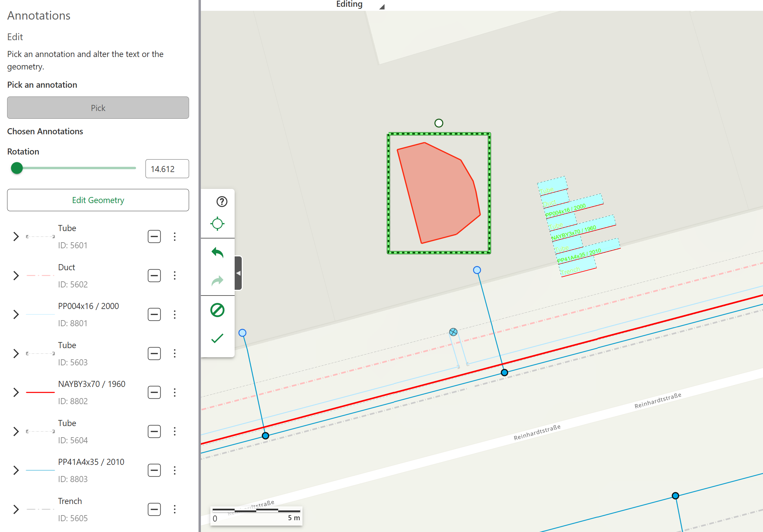The width and height of the screenshot is (763, 532).
Task: Open more options for Duct annotation
Action: (175, 276)
